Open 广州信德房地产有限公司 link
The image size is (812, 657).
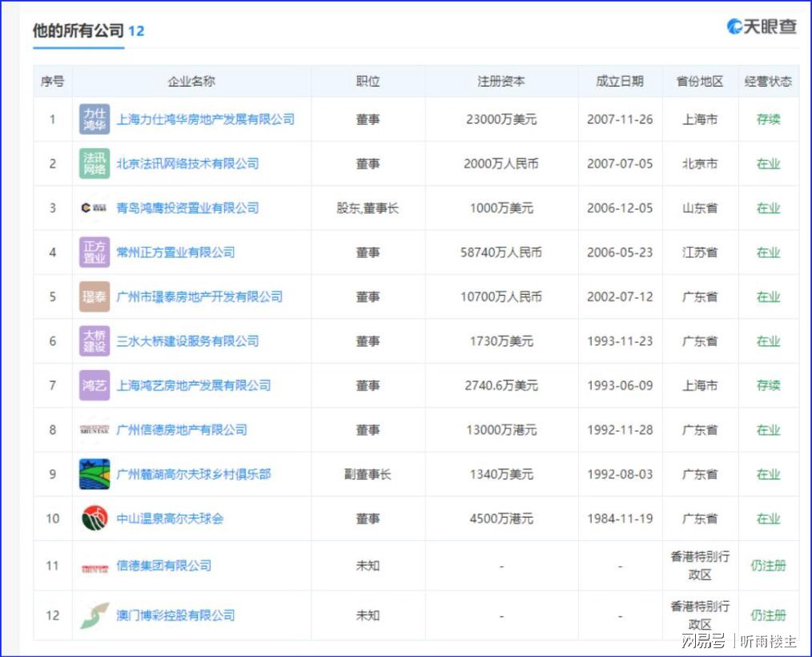[x=182, y=430]
